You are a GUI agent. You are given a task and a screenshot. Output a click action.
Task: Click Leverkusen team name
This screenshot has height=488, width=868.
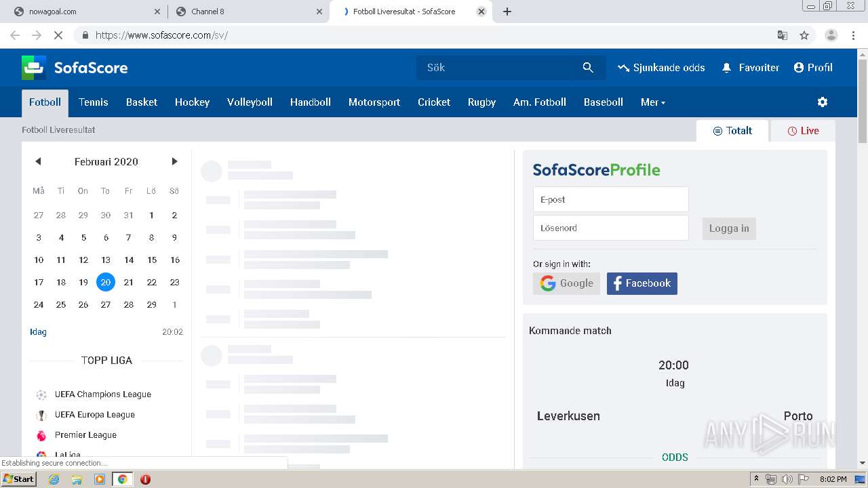click(x=568, y=416)
